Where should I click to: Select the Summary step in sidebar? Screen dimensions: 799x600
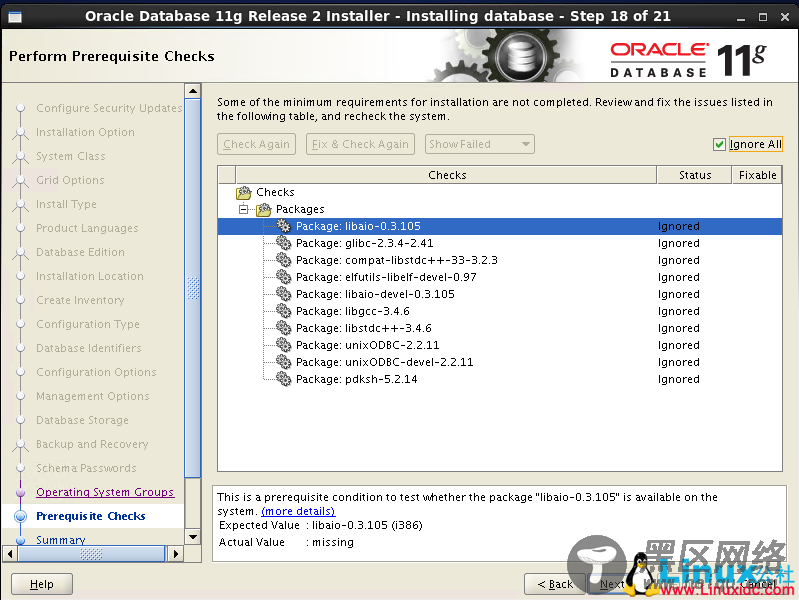point(61,540)
